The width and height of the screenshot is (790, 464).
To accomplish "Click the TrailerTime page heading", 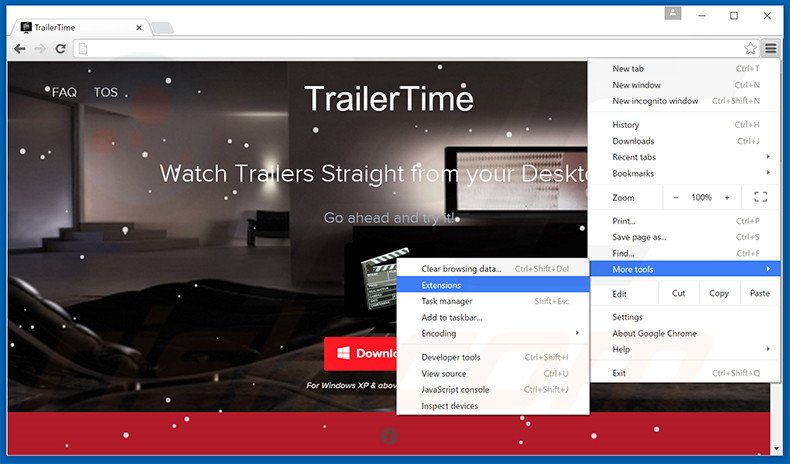I will [x=389, y=98].
